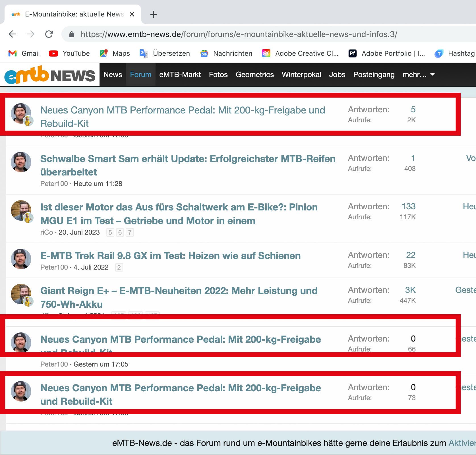Open the Adobe Creative Cloud bookmark
476x455 pixels.
[300, 53]
